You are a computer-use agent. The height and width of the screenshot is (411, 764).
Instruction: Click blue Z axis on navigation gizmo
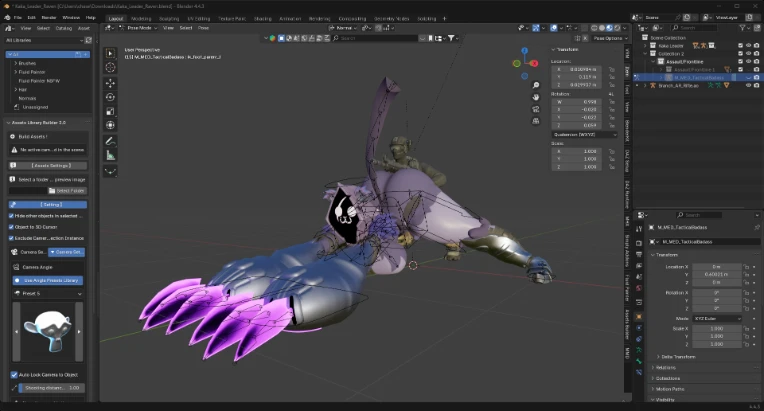pyautogui.click(x=525, y=51)
